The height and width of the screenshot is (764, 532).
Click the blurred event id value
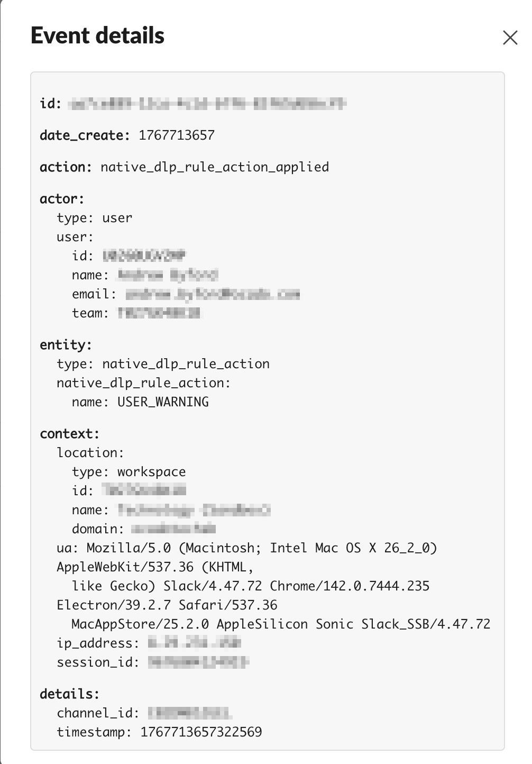click(x=207, y=104)
